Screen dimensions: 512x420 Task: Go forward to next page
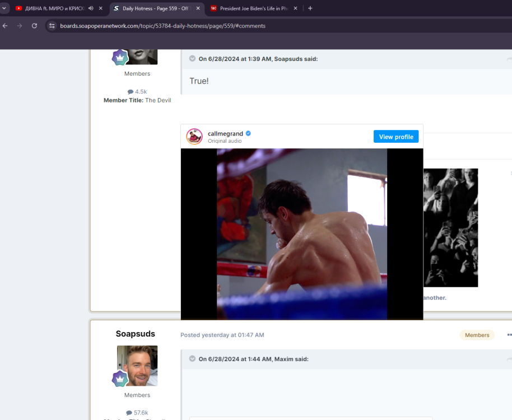pos(20,26)
